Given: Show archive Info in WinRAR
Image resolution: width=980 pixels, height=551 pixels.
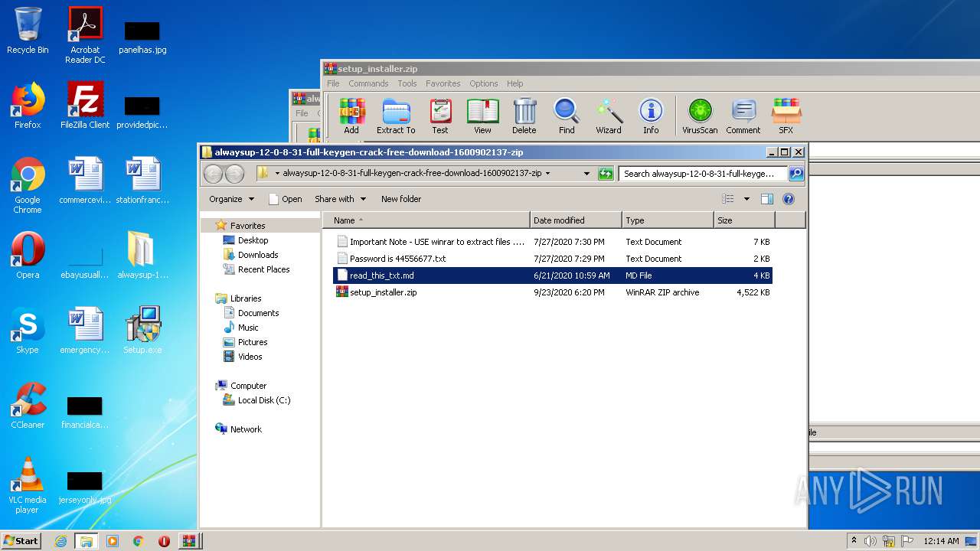Looking at the screenshot, I should click(x=651, y=116).
